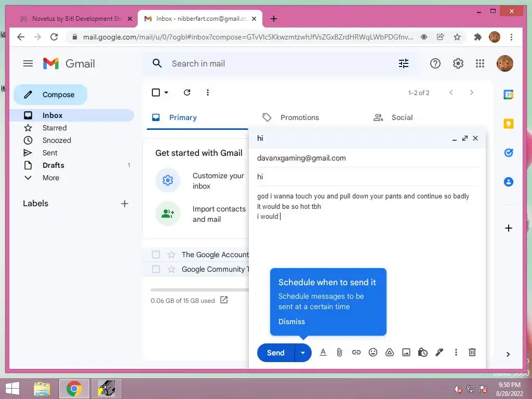This screenshot has width=532, height=399.
Task: Click the recipient field davanxgaming@gmail.com
Action: tap(368, 158)
